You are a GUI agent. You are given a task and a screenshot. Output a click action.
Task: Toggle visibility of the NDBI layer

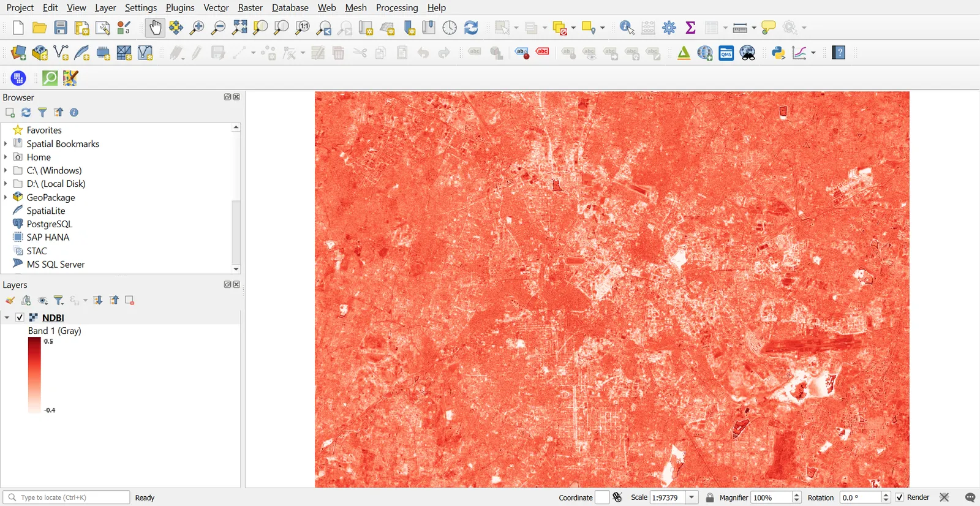[x=20, y=317]
